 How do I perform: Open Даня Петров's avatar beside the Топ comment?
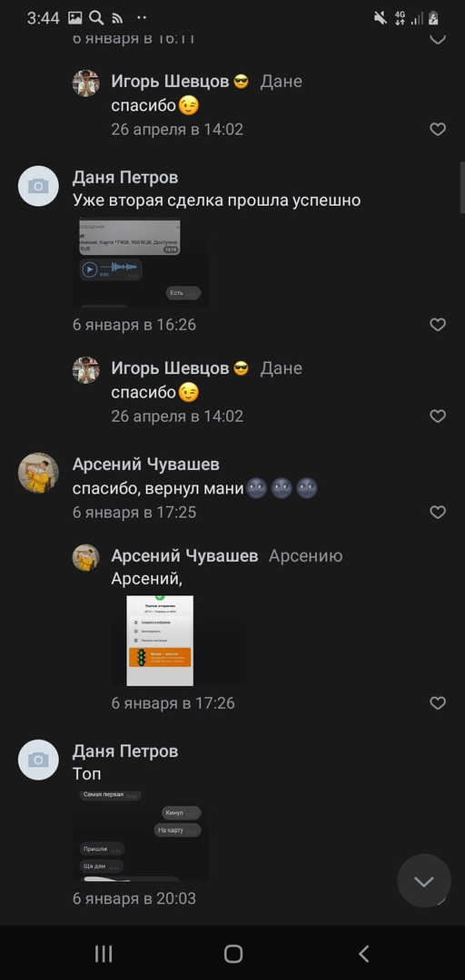(x=38, y=759)
